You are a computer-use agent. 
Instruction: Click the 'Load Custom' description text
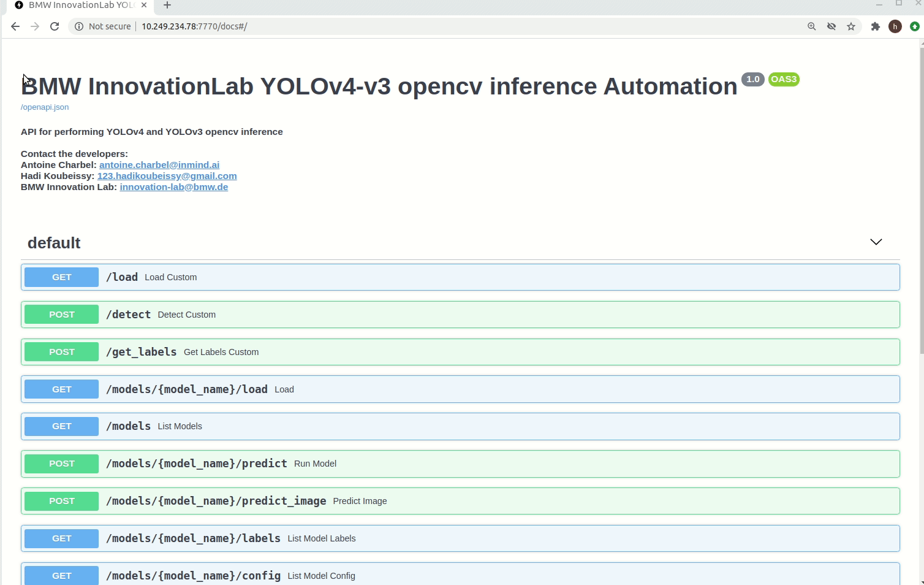171,277
